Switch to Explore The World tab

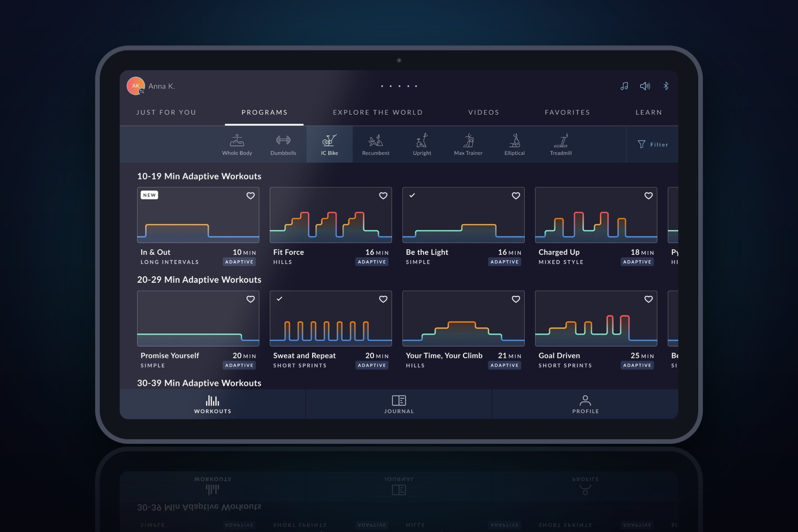[378, 112]
